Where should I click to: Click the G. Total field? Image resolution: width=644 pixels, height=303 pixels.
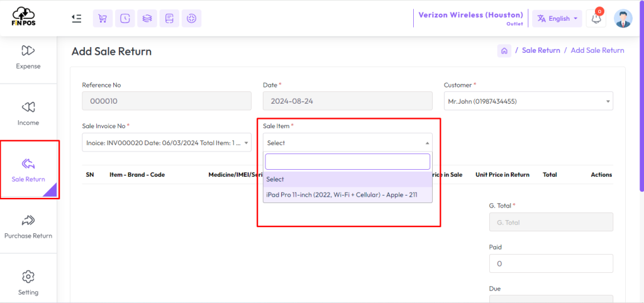(551, 222)
